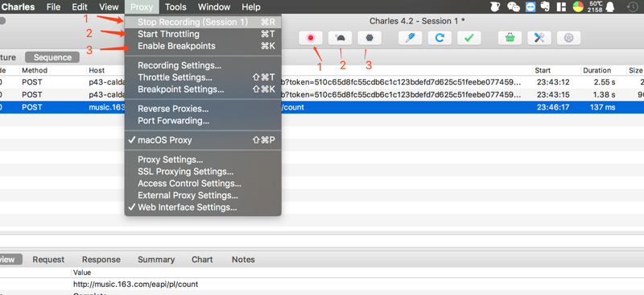Select Stop Recording (Session 1)
Image resolution: width=644 pixels, height=295 pixels.
click(x=203, y=23)
